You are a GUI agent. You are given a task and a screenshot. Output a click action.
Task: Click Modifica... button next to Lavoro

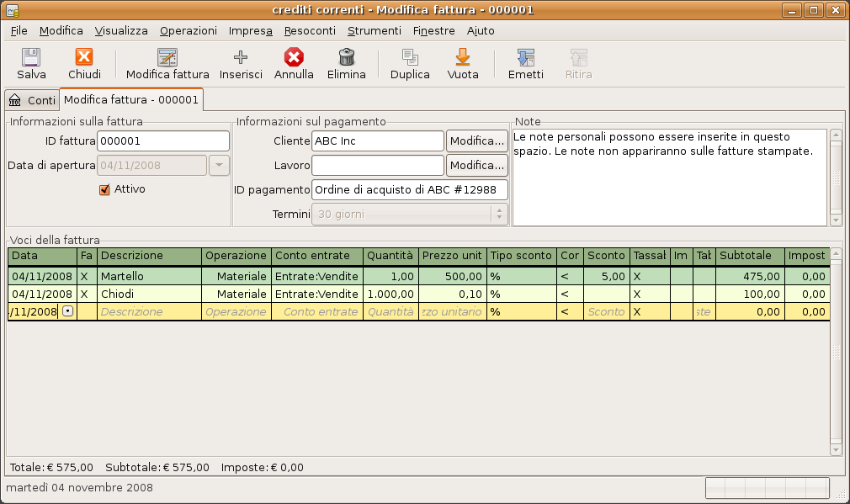click(477, 165)
